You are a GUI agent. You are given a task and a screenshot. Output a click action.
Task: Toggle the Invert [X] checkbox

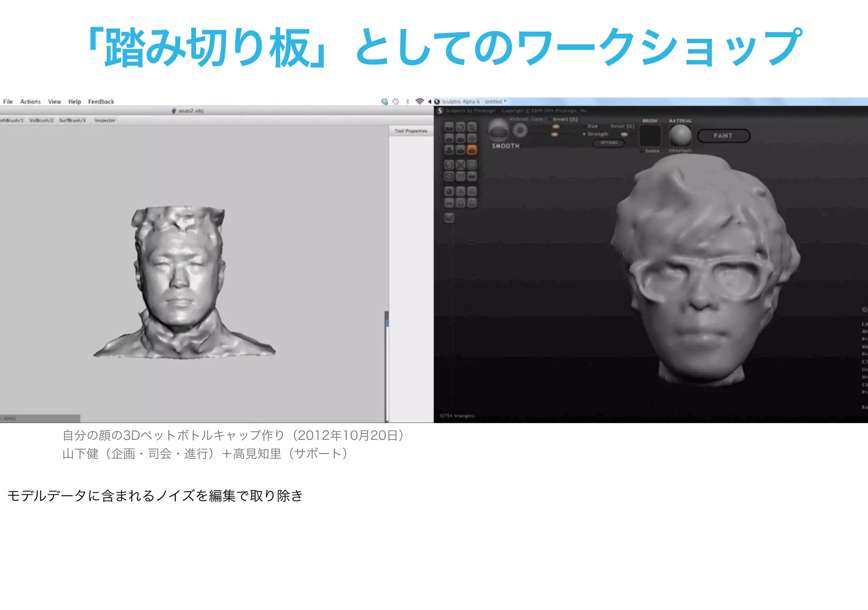click(x=550, y=119)
